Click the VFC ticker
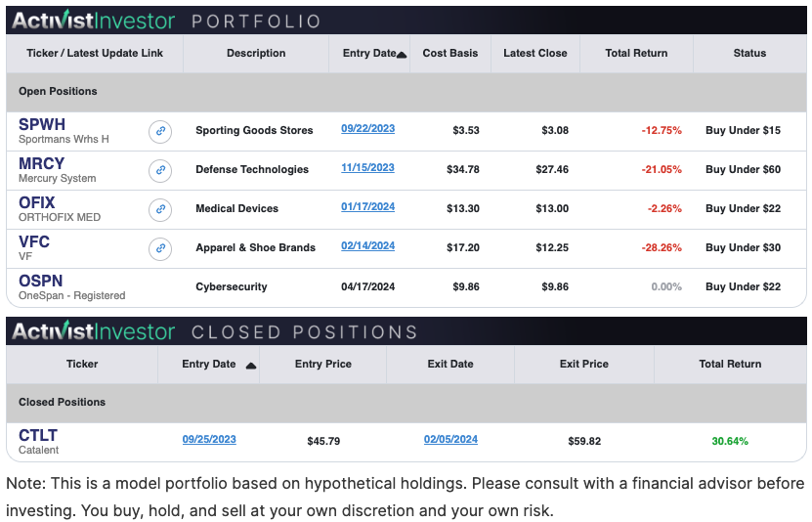The height and width of the screenshot is (522, 812). 34,241
